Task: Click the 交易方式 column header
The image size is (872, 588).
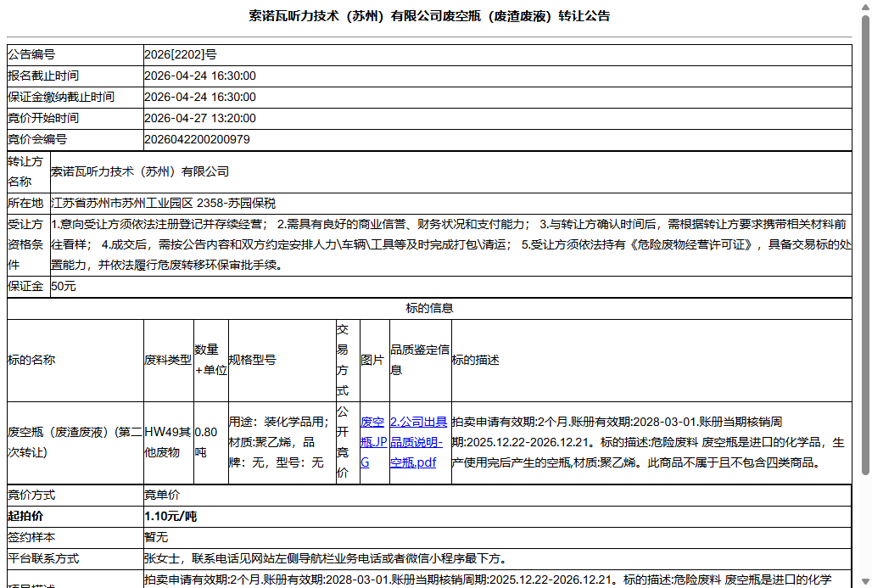Action: (348, 360)
